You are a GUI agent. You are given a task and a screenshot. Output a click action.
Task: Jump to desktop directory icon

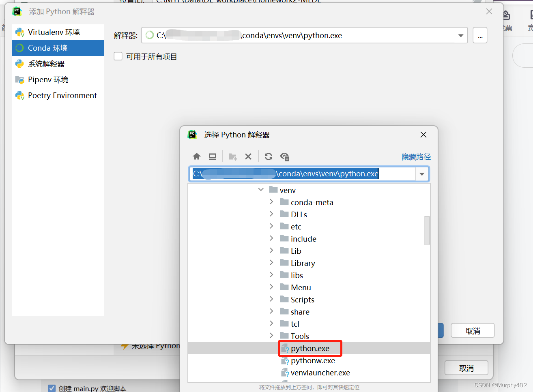tap(213, 156)
